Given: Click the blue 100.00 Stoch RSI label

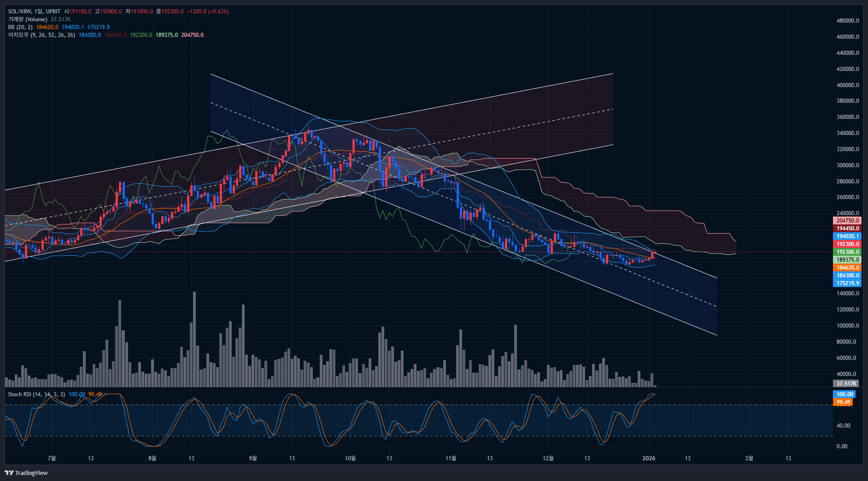Looking at the screenshot, I should click(x=844, y=394).
